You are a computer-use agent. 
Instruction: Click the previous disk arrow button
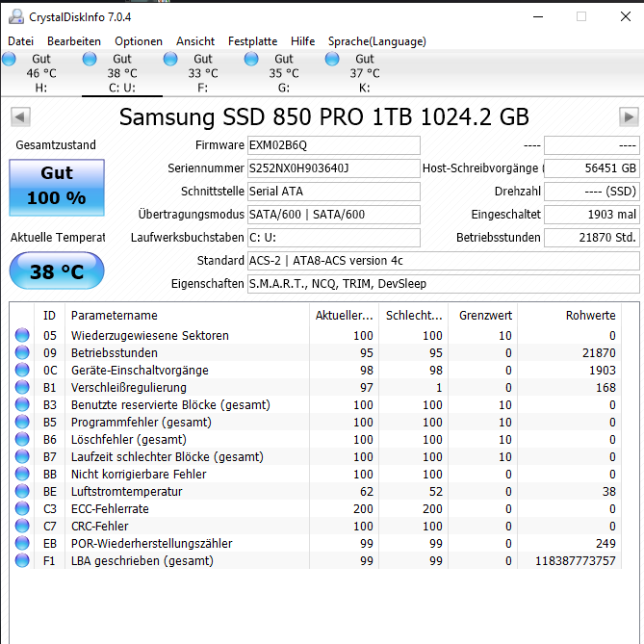coord(20,117)
